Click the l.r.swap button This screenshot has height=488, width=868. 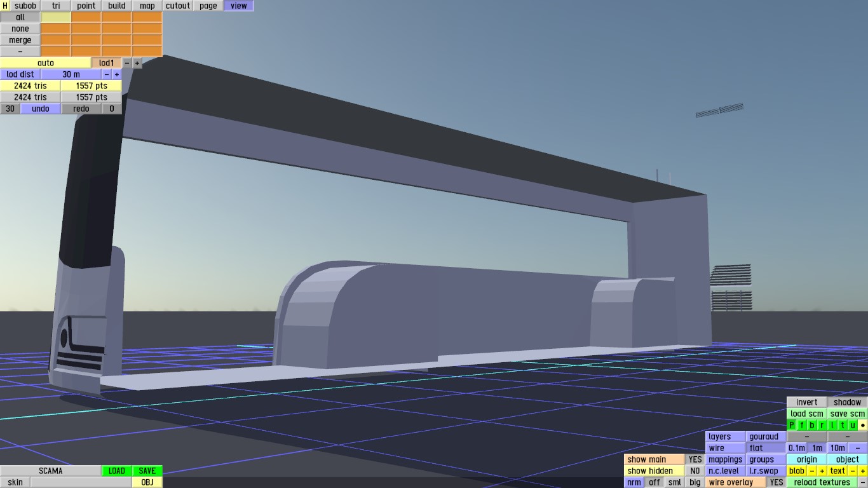pos(766,471)
